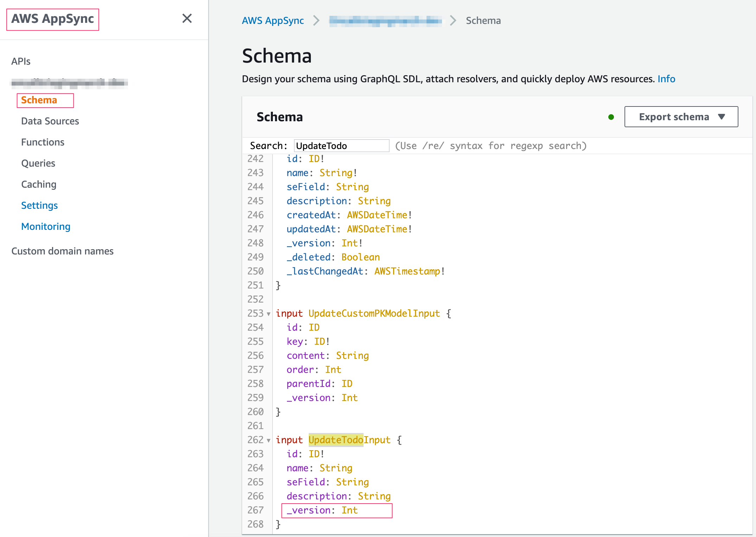Navigate to Functions in the sidebar
This screenshot has height=537, width=756.
43,142
